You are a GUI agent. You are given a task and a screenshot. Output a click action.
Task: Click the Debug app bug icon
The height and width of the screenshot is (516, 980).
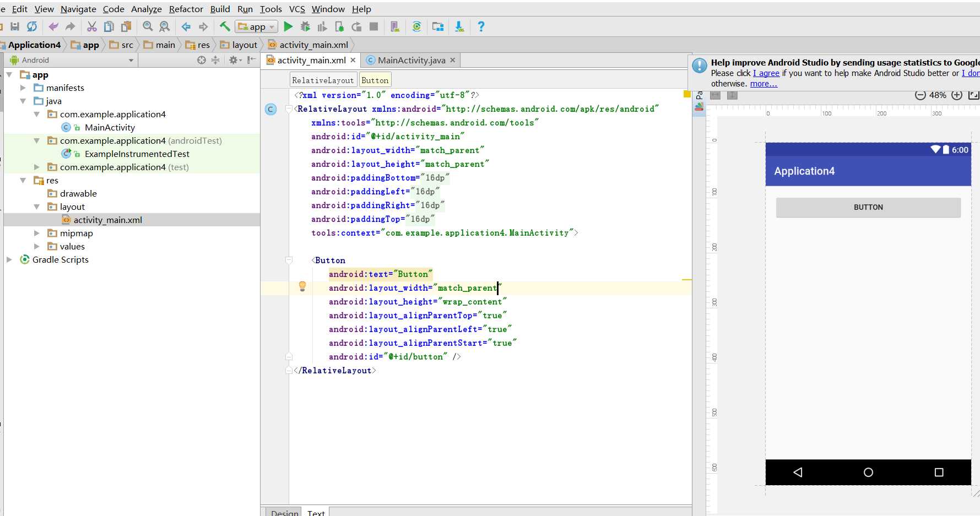pos(305,26)
